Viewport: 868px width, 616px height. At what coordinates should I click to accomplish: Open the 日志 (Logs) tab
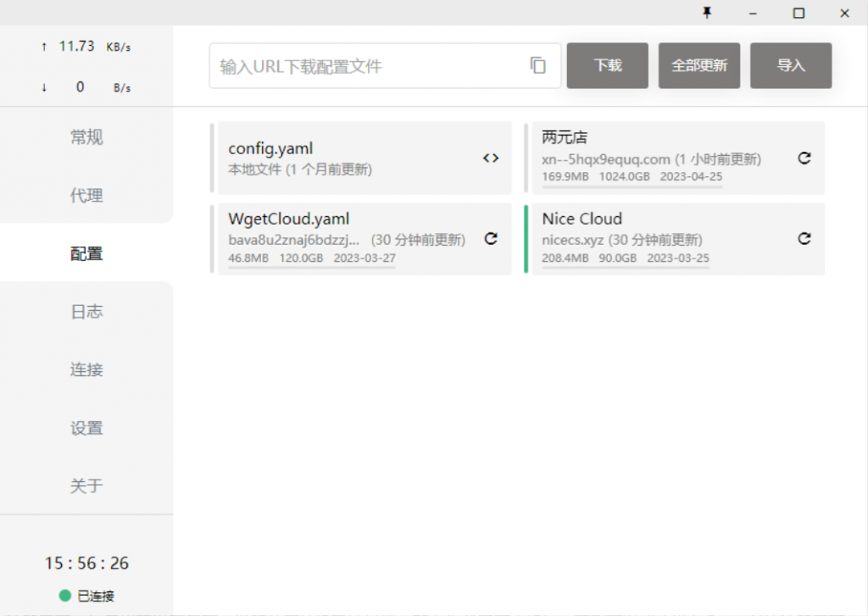[x=86, y=312]
